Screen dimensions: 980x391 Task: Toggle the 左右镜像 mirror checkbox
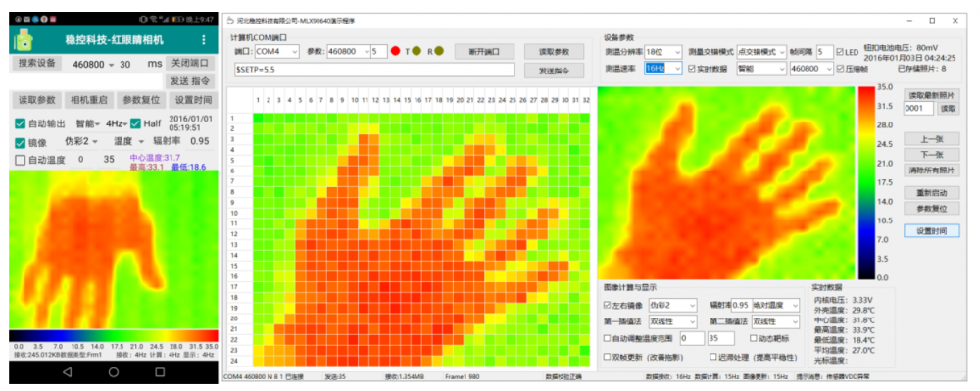607,306
